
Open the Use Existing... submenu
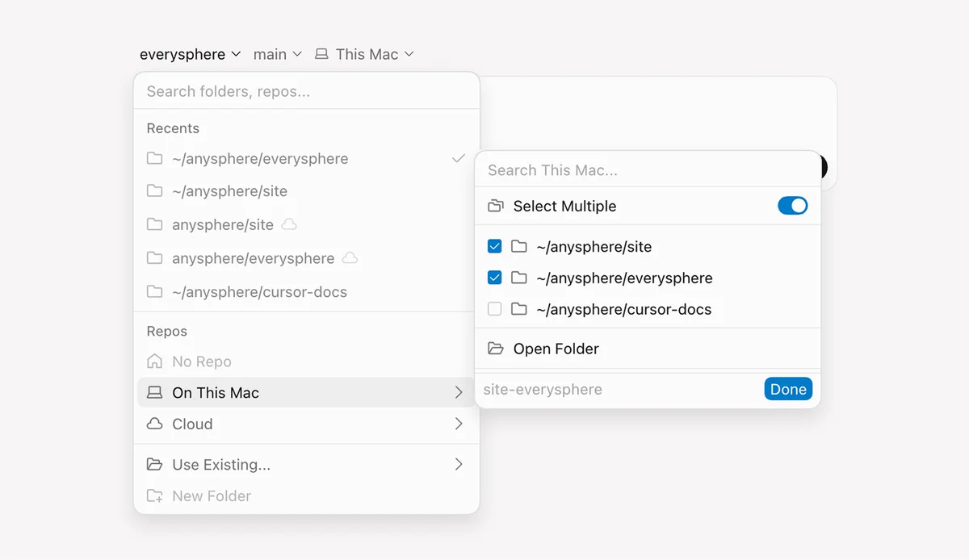[x=307, y=465]
